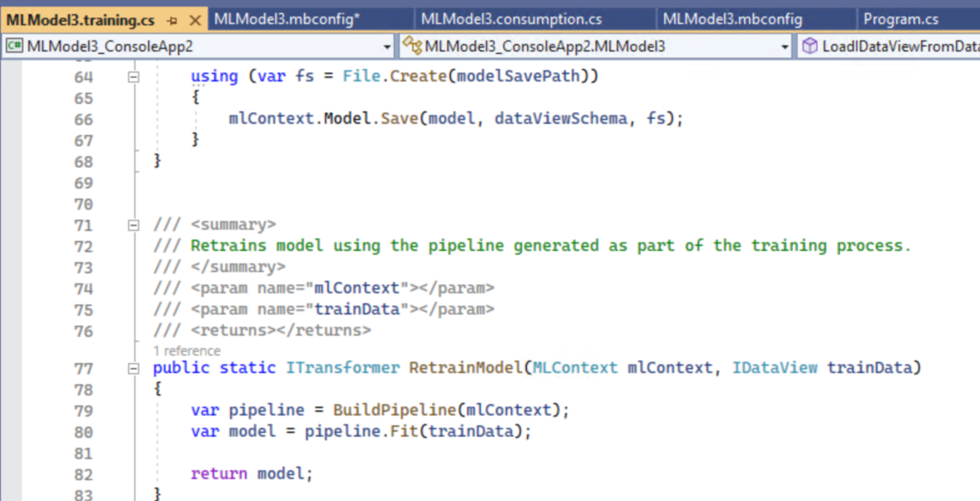Click BuildPipeline call on line 79
980x501 pixels.
[394, 410]
